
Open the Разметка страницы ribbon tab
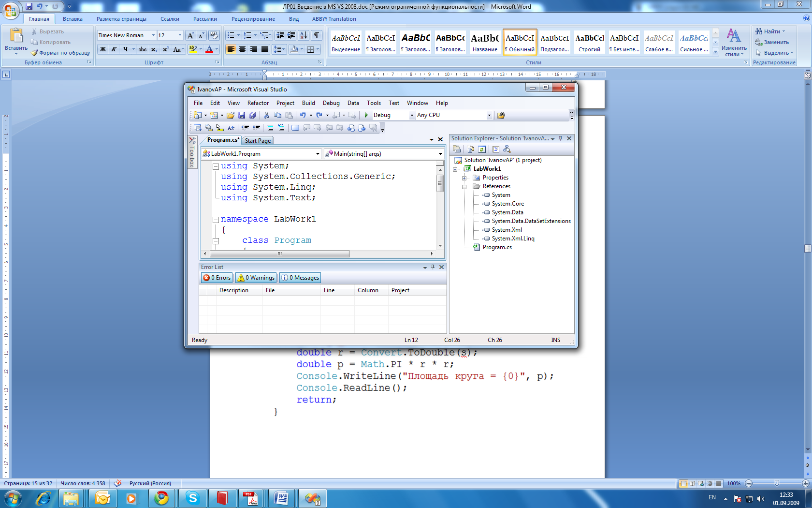tap(121, 19)
